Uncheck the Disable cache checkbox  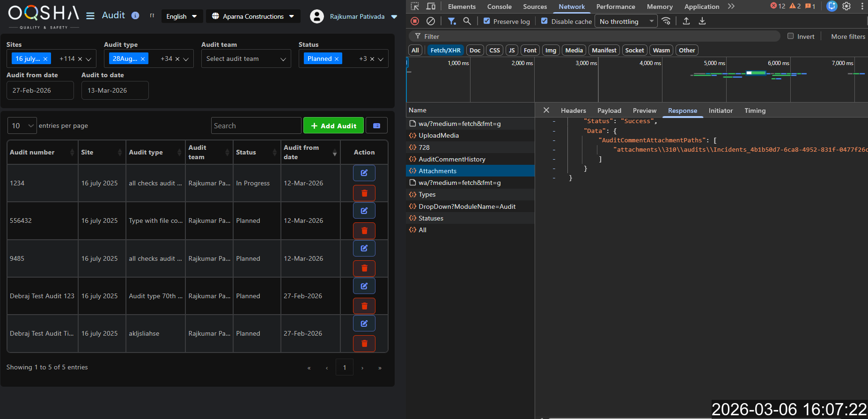click(544, 21)
